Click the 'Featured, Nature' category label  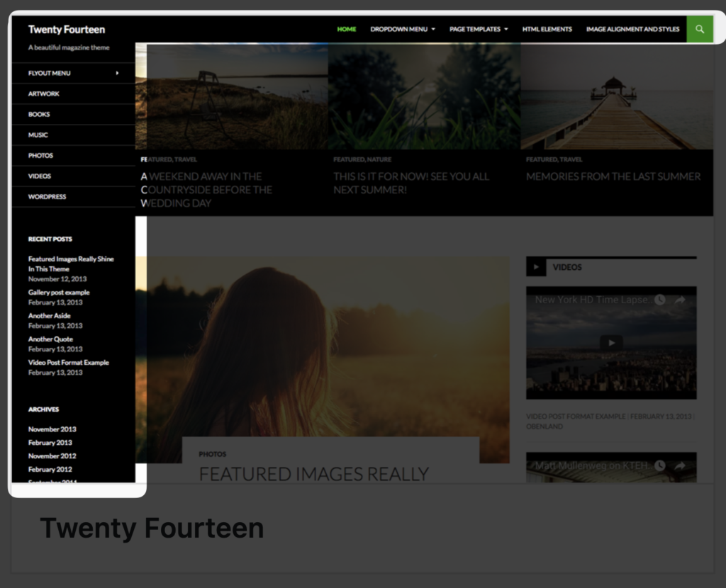coord(362,159)
